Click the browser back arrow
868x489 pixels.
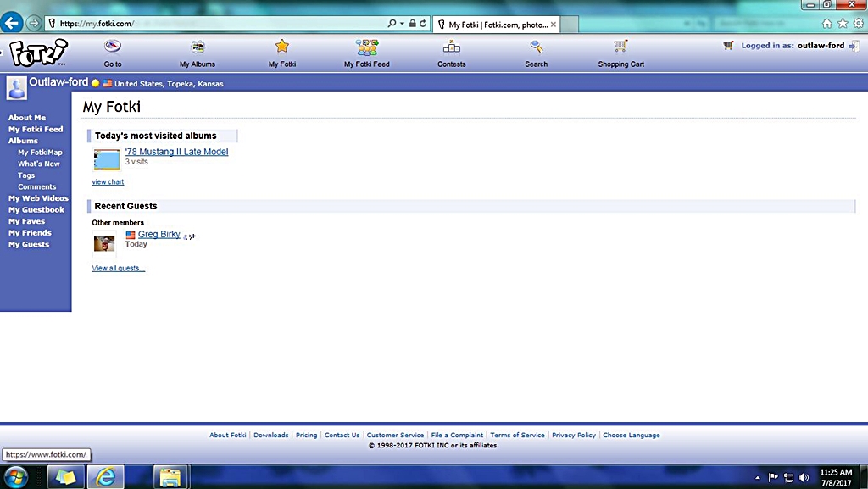tap(12, 23)
